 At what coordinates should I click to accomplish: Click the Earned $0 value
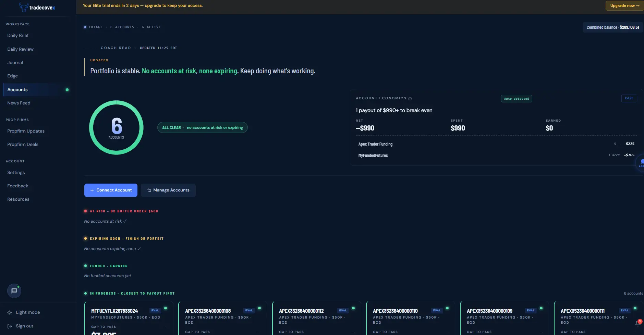(549, 128)
